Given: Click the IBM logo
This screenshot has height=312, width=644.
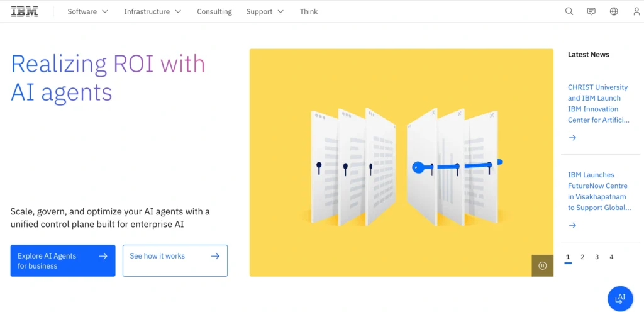Looking at the screenshot, I should 25,11.
